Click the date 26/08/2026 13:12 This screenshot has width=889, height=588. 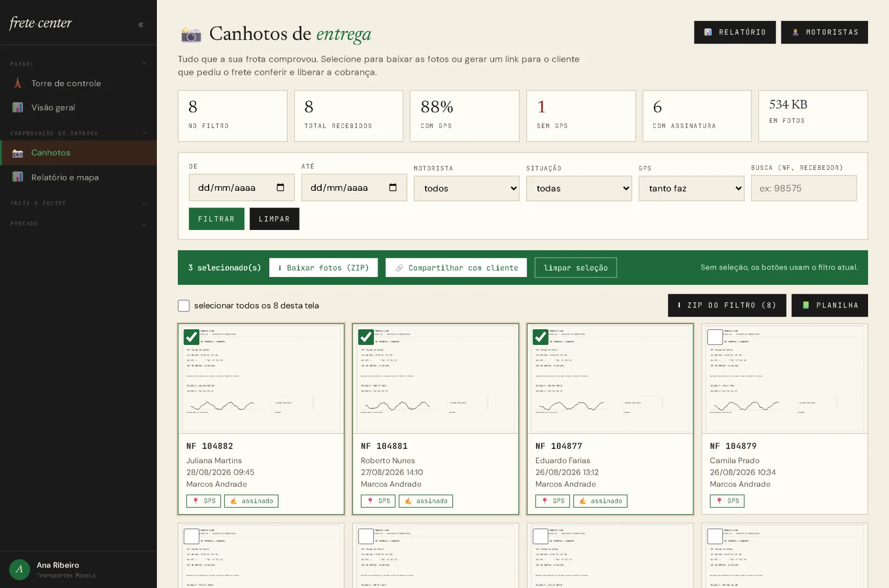pos(567,472)
